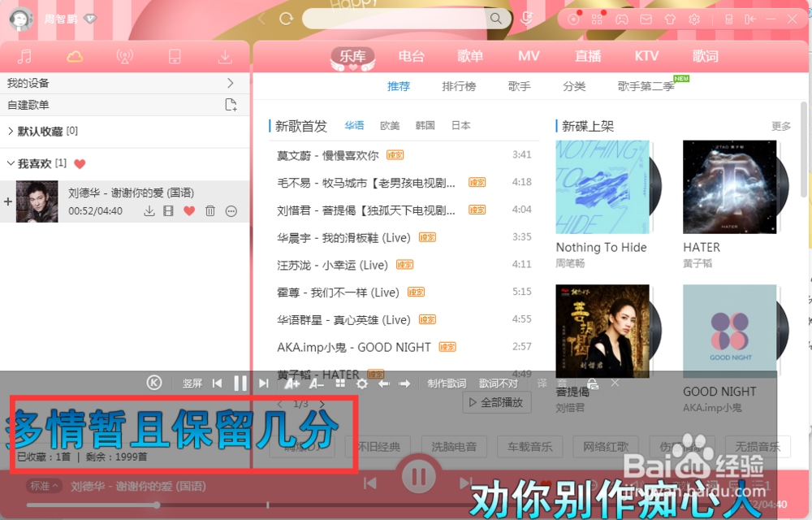Open the 歌手第二季 sub-tab
The image size is (812, 520).
pyautogui.click(x=646, y=86)
